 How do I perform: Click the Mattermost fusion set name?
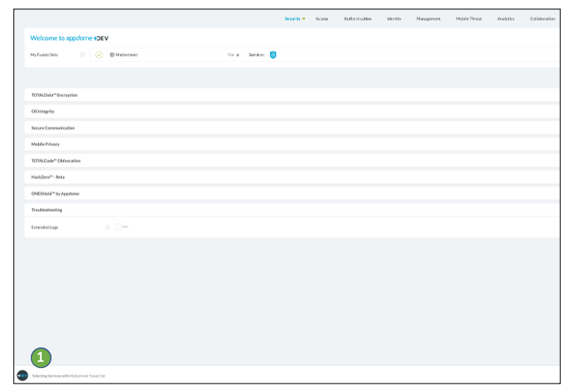pyautogui.click(x=127, y=55)
